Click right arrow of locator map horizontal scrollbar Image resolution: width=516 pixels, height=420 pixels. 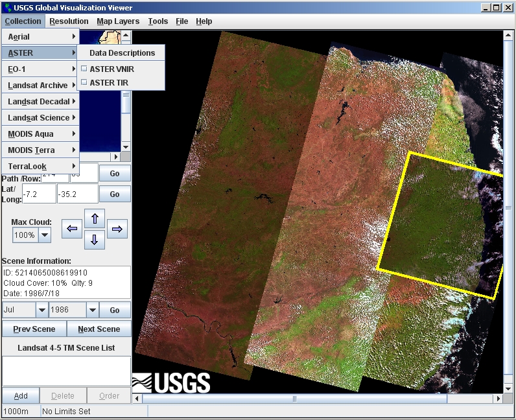(x=116, y=157)
